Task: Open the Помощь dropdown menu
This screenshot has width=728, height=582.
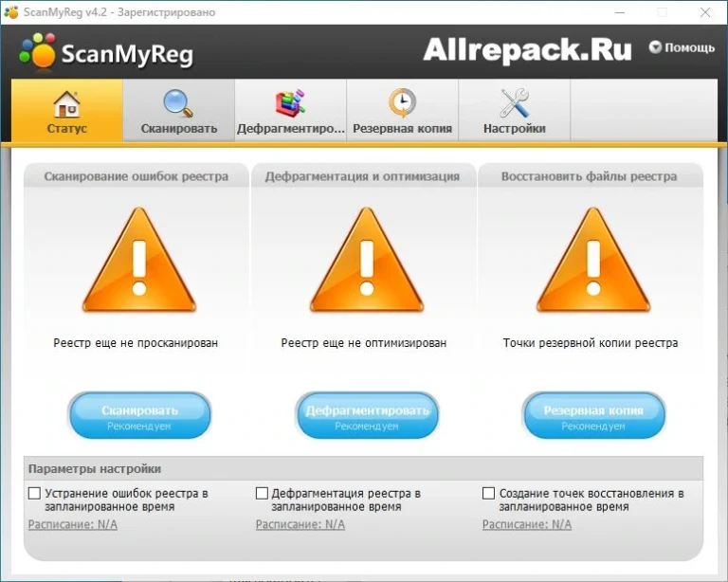Action: coord(682,47)
